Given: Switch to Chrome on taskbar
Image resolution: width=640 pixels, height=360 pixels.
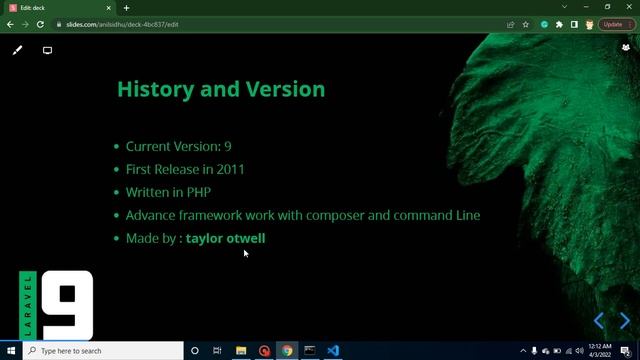Looking at the screenshot, I should pos(287,351).
